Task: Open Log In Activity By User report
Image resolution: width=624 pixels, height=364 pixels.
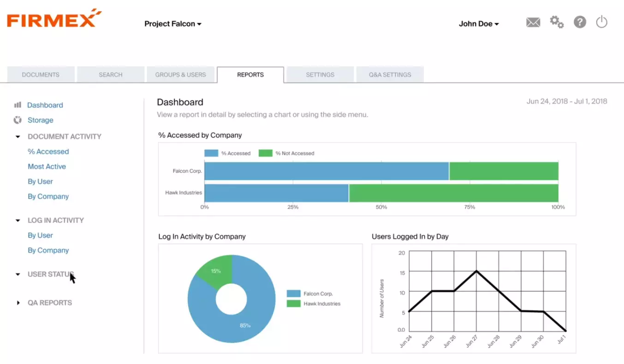Action: pyautogui.click(x=41, y=235)
